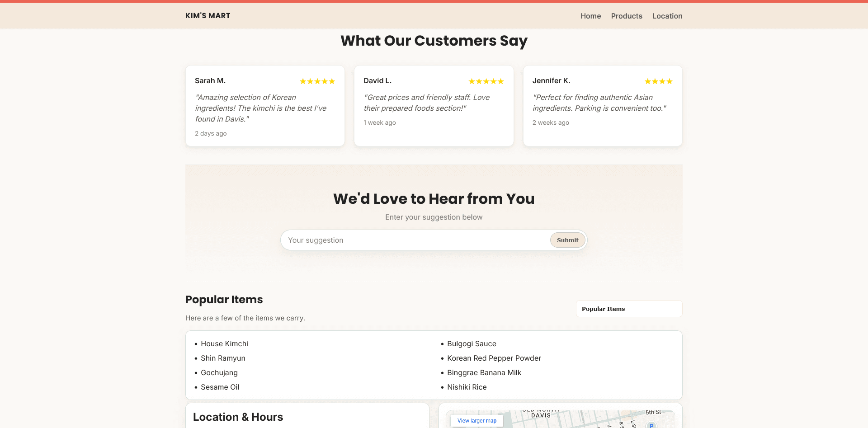This screenshot has width=868, height=428.
Task: Click David L.'s review card text
Action: 426,103
